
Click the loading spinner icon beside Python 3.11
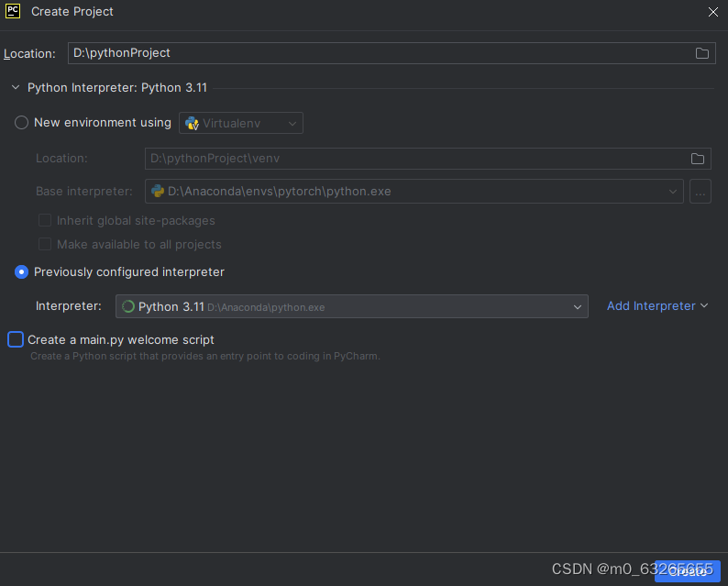pos(127,306)
